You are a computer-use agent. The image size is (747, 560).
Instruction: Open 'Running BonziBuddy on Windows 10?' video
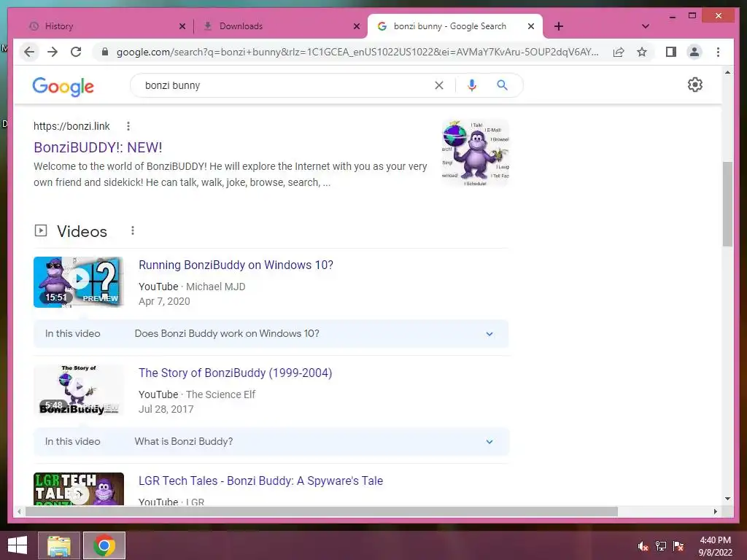pyautogui.click(x=236, y=265)
